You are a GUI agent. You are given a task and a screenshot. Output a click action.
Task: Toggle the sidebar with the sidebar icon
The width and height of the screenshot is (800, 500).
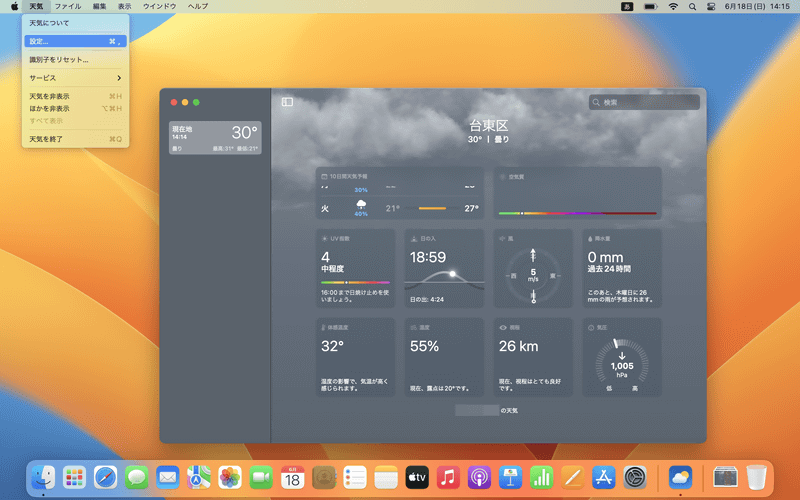(287, 102)
